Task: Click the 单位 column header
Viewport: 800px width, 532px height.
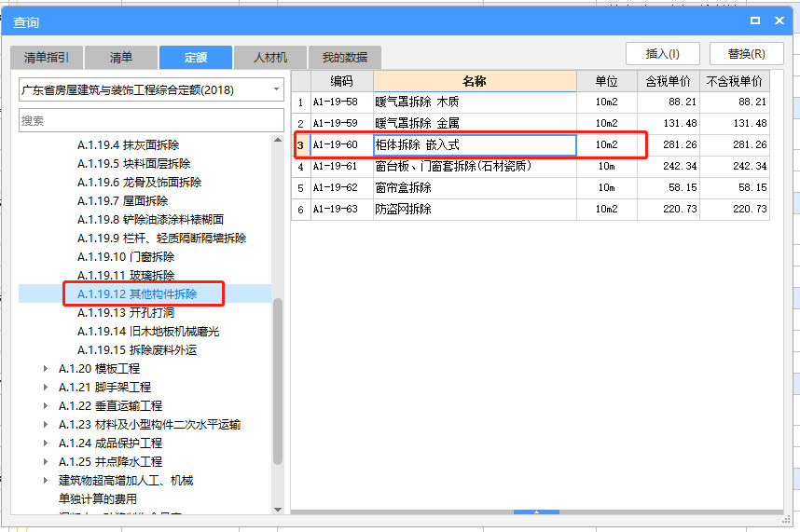Action: click(x=607, y=81)
